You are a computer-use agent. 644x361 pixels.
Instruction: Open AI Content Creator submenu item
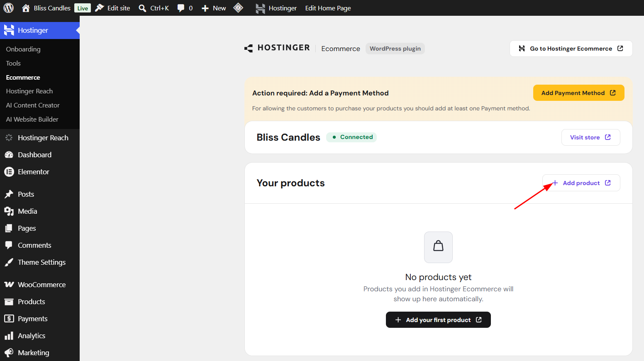(33, 105)
